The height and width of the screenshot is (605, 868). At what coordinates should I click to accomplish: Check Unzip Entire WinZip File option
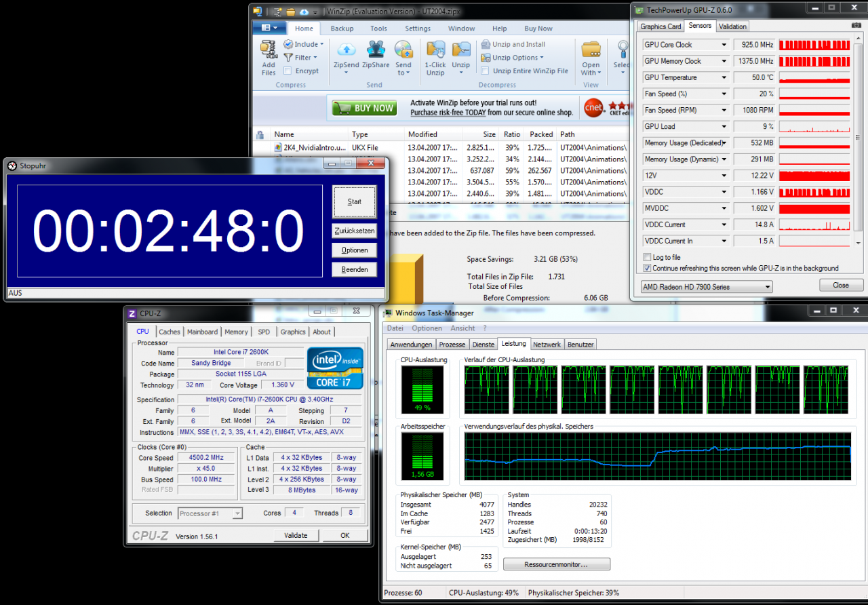pyautogui.click(x=485, y=71)
